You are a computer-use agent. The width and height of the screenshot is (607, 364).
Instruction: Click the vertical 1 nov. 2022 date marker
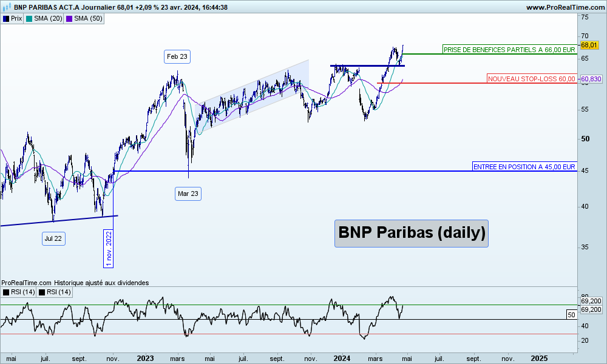109,248
